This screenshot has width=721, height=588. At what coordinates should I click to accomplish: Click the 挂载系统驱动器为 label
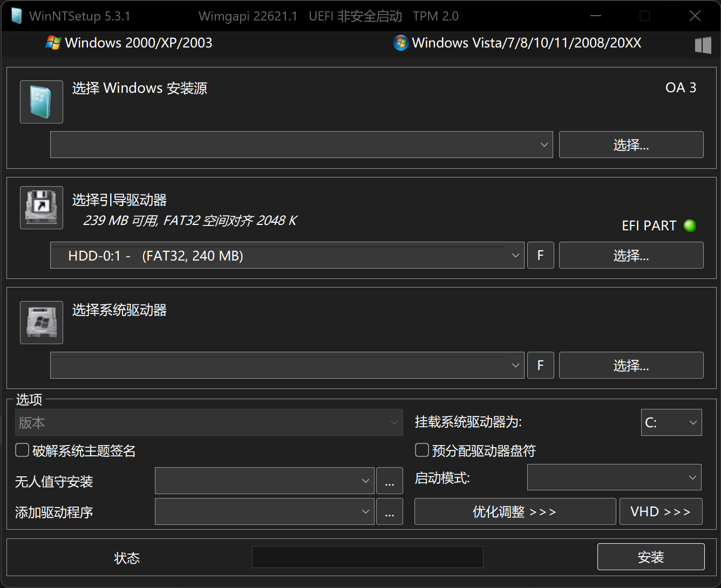coord(468,422)
